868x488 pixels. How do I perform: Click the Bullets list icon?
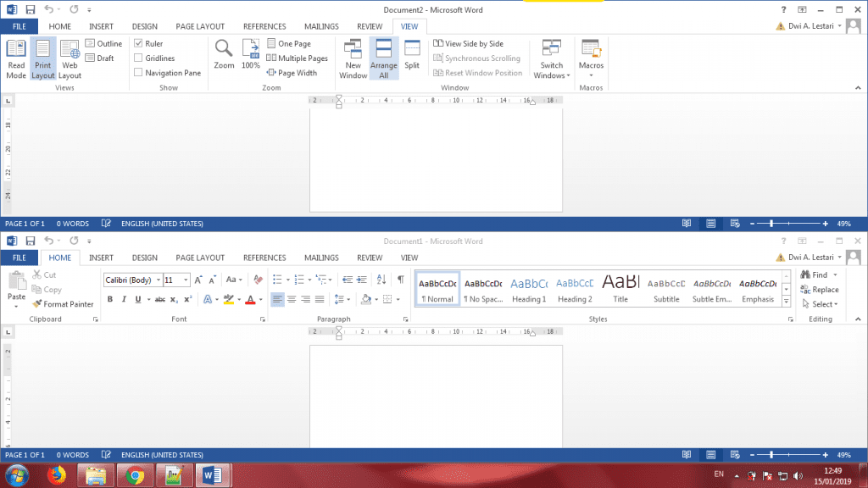click(x=277, y=280)
